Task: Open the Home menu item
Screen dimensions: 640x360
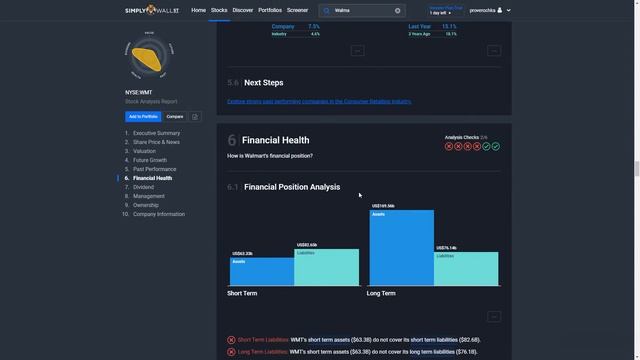Action: tap(198, 10)
